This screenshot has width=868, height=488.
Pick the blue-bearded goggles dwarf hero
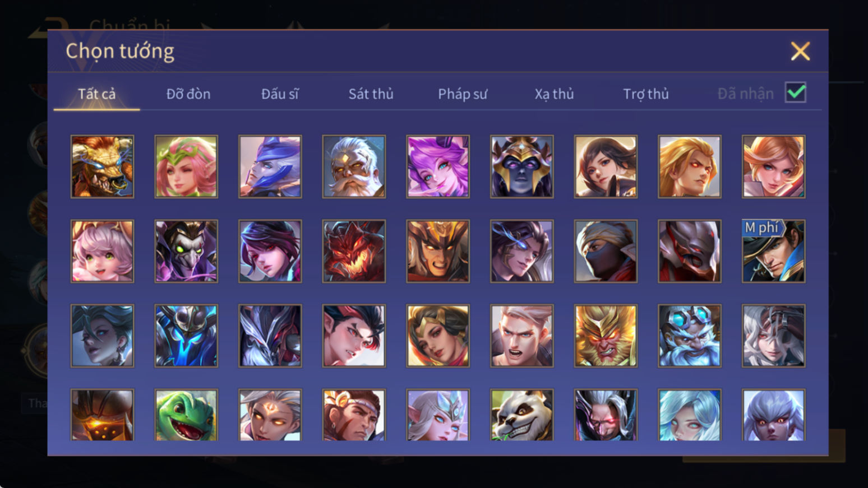[x=690, y=336]
